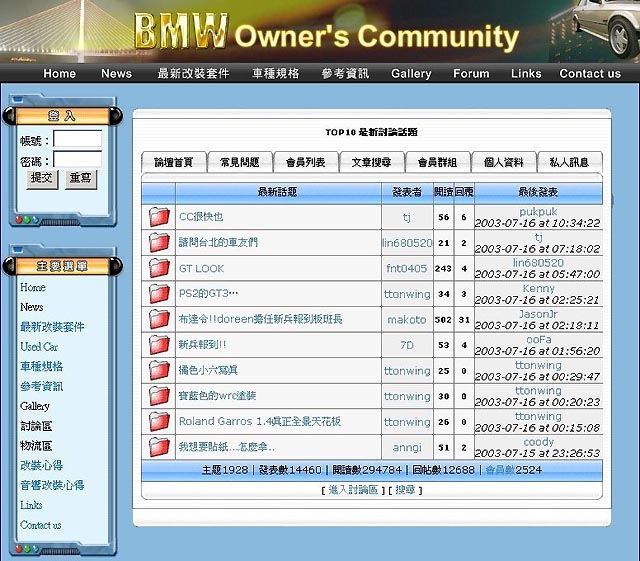Screen dimensions: 640x561
Task: Open News in the top navigation bar
Action: [x=116, y=73]
